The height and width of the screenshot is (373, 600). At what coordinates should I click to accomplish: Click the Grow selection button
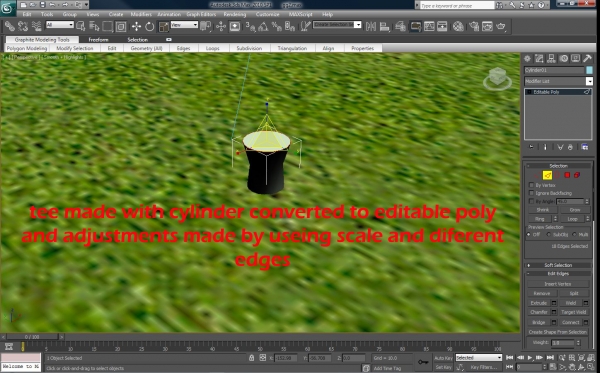click(575, 210)
